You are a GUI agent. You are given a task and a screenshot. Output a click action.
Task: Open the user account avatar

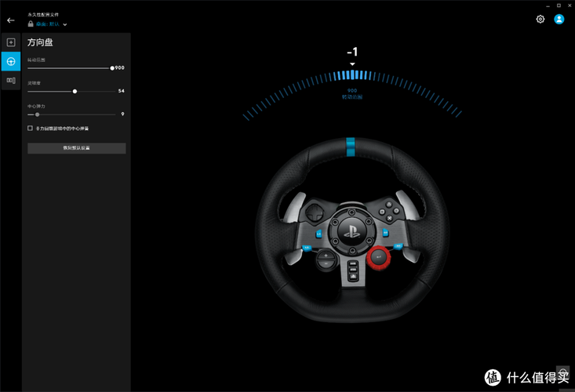point(559,19)
